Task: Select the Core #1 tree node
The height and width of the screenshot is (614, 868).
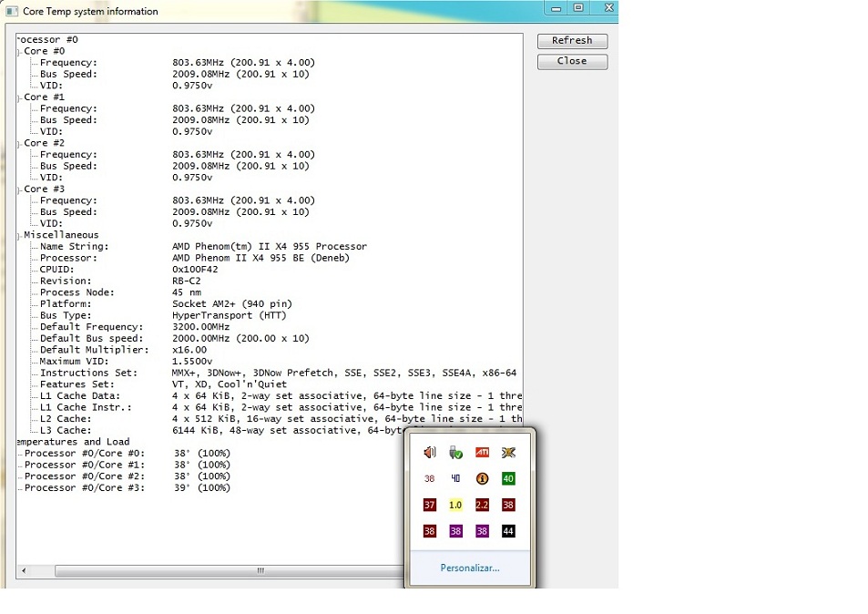Action: [45, 97]
